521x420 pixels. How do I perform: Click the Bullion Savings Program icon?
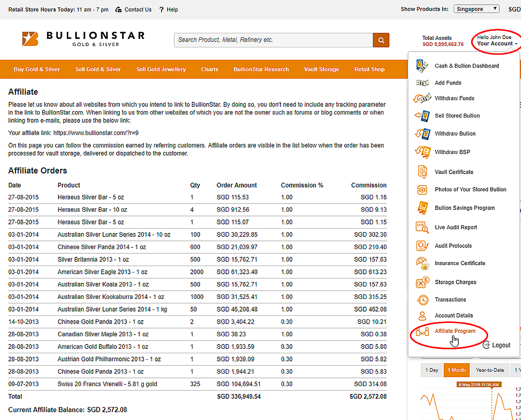[422, 208]
